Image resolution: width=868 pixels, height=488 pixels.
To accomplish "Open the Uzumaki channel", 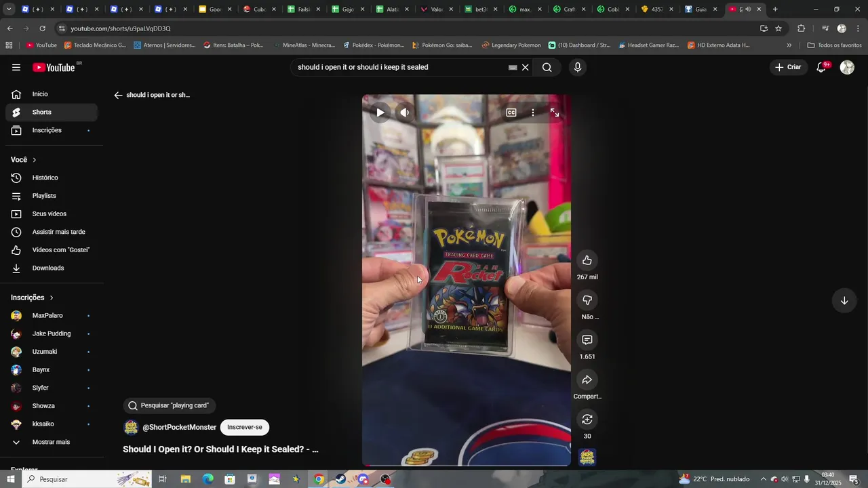I will (x=52, y=352).
